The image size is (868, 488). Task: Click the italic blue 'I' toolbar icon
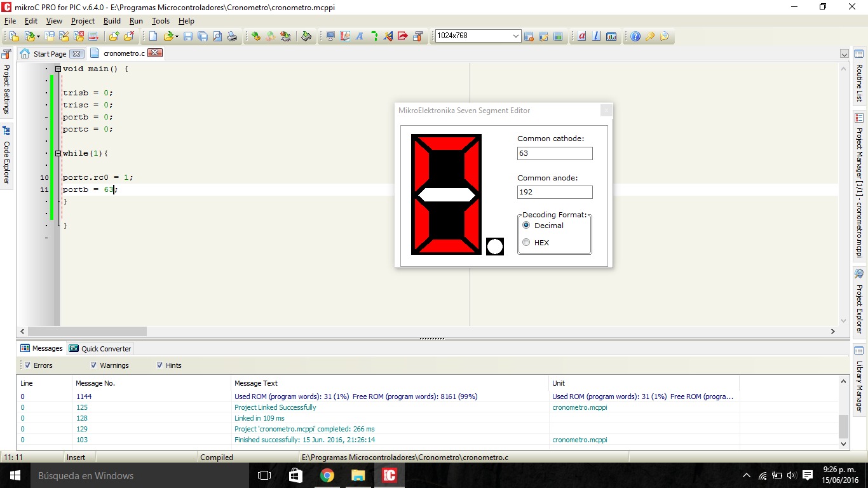point(596,36)
